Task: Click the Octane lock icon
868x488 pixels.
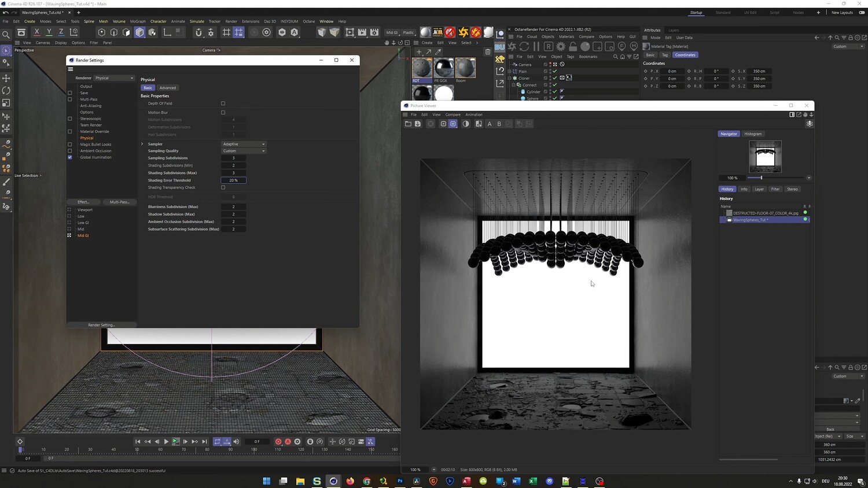Action: (x=573, y=46)
